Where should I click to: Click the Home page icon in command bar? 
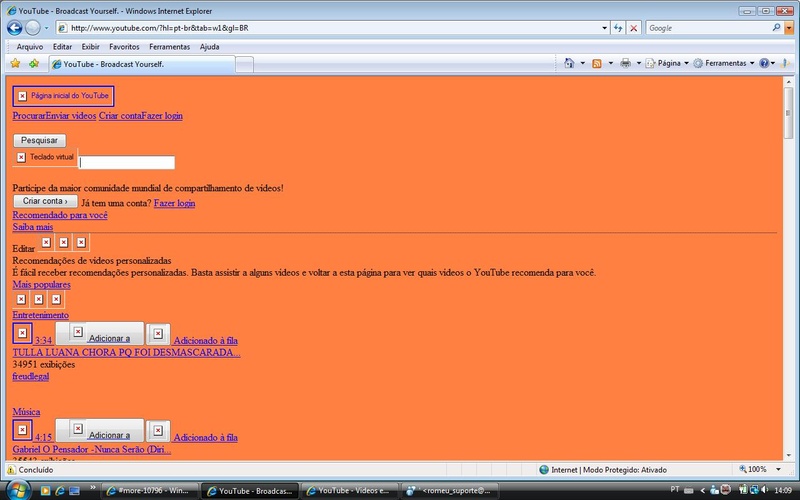pyautogui.click(x=569, y=63)
